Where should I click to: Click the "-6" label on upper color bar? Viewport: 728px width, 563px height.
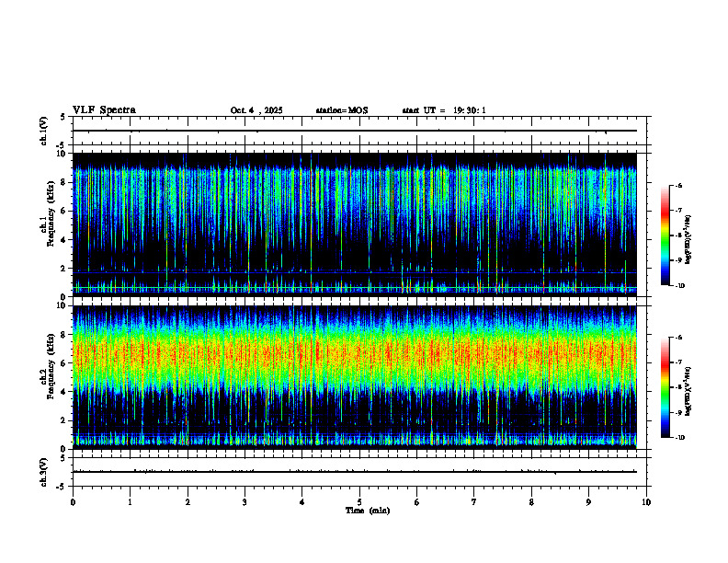click(678, 185)
